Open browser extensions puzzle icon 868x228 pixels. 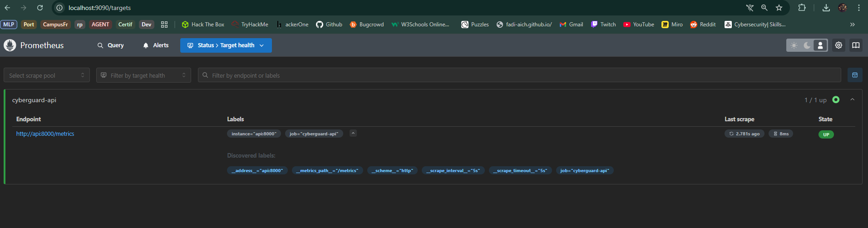tap(802, 8)
